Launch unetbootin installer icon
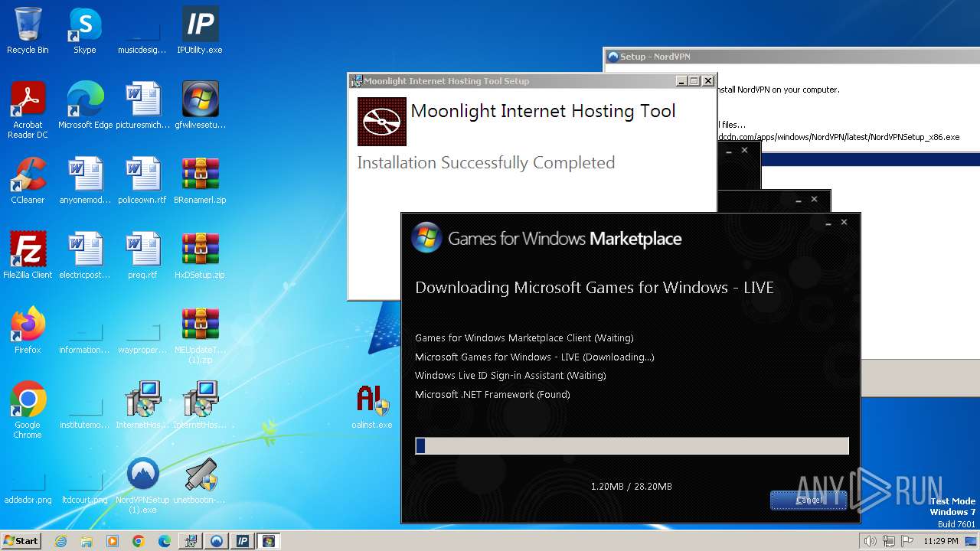 200,481
